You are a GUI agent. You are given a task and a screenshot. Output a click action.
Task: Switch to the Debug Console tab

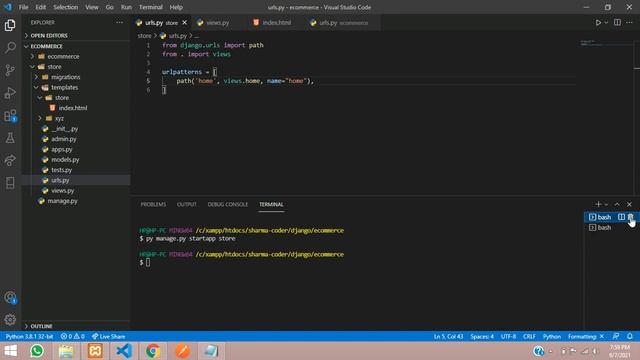point(228,204)
